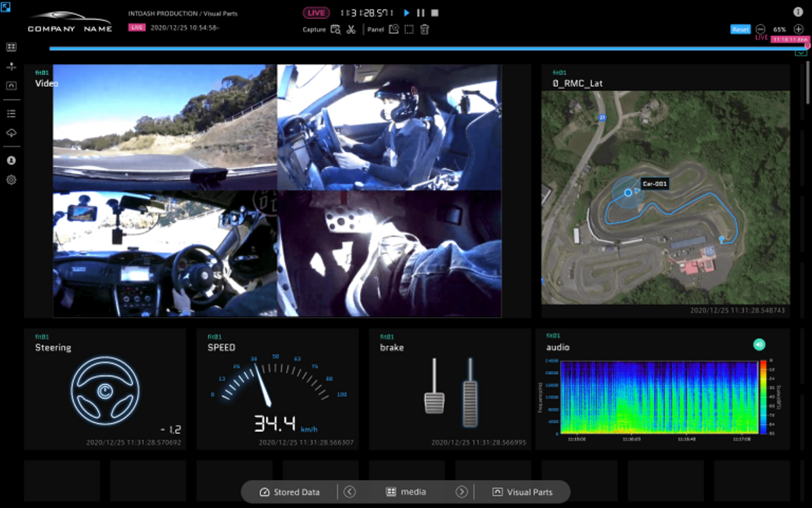
Task: Click the blue timeline progress bar
Action: pyautogui.click(x=429, y=49)
